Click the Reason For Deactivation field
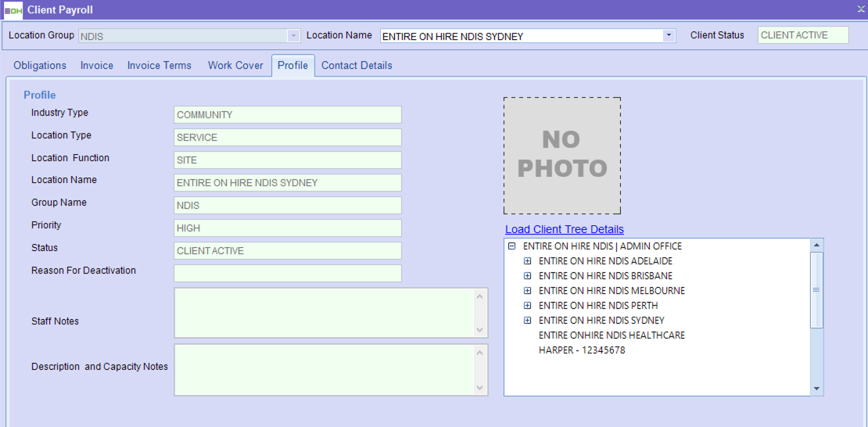 (x=287, y=274)
